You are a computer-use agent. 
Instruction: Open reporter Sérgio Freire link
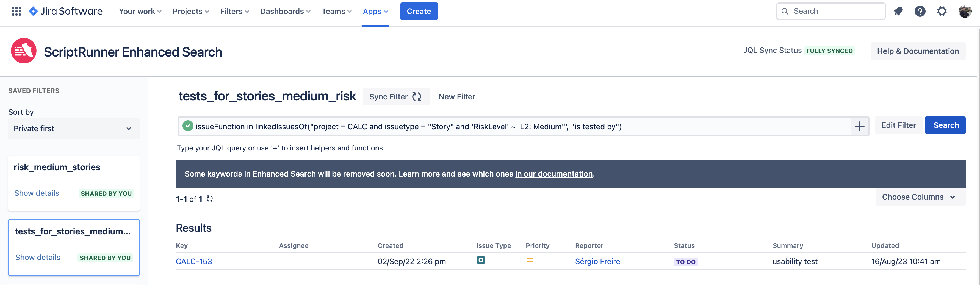(x=597, y=261)
